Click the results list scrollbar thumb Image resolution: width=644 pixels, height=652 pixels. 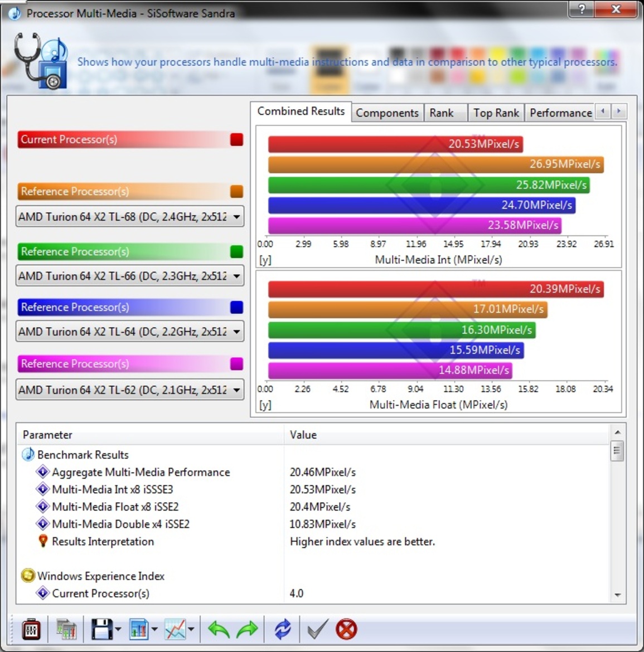[617, 451]
